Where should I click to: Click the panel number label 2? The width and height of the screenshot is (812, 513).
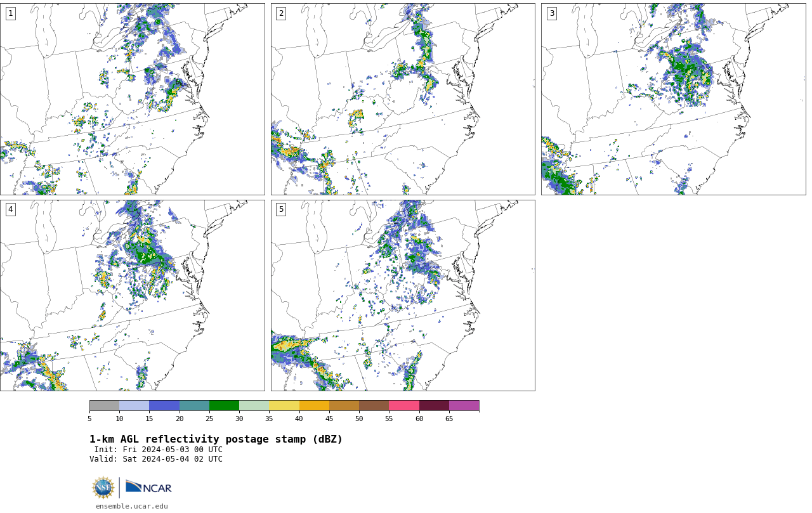tap(281, 13)
